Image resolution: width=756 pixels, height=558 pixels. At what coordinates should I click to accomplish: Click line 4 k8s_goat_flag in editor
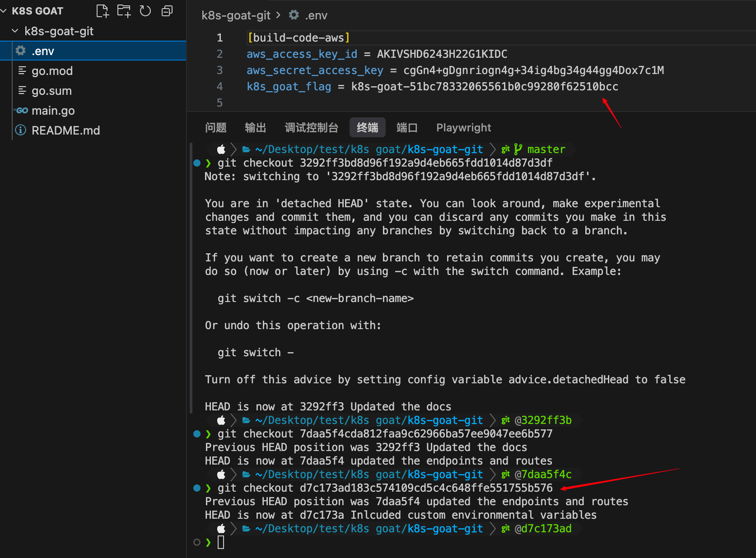point(289,87)
